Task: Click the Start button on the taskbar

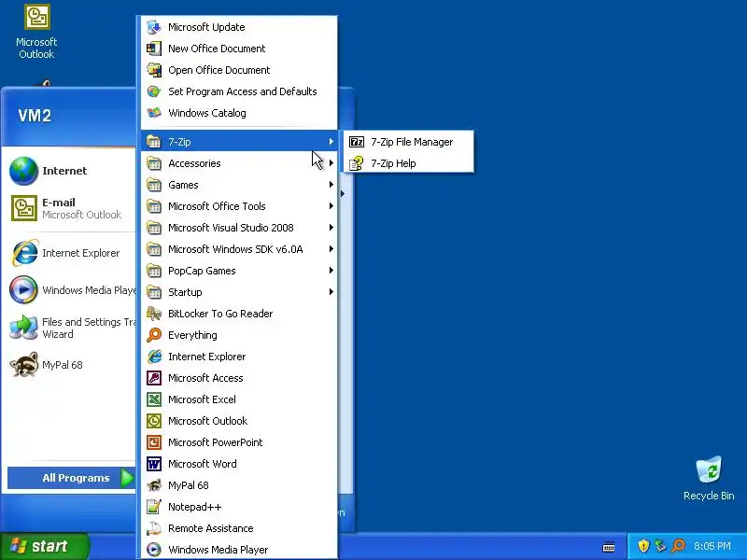Action: (45, 546)
